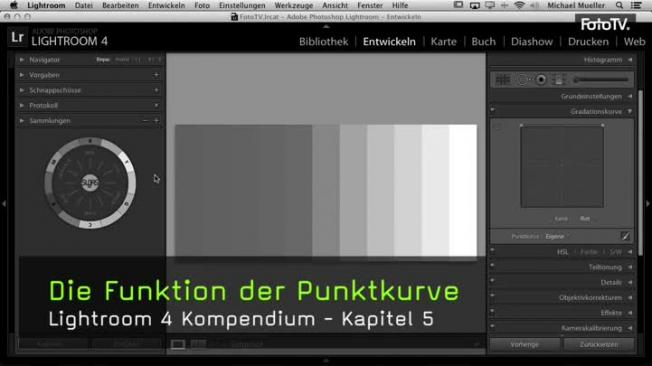This screenshot has width=652, height=366.
Task: Create collection with Sammlungen plus
Action: pyautogui.click(x=156, y=121)
